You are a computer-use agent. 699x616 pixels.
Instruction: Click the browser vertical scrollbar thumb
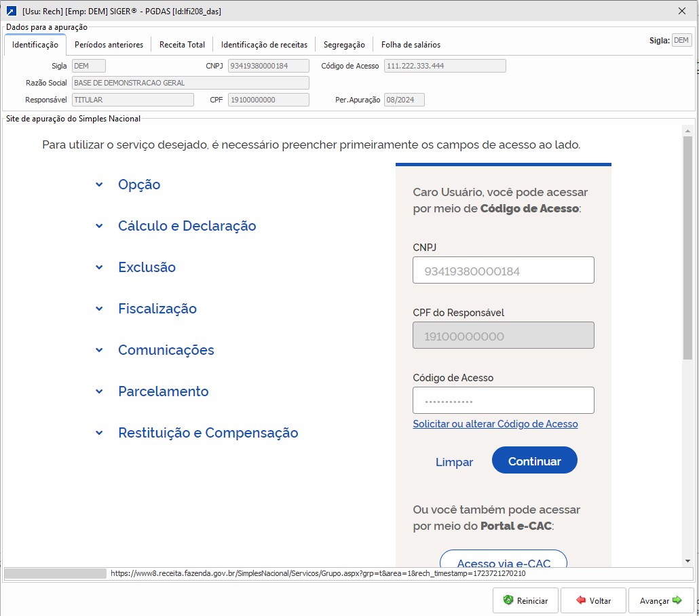point(687,248)
